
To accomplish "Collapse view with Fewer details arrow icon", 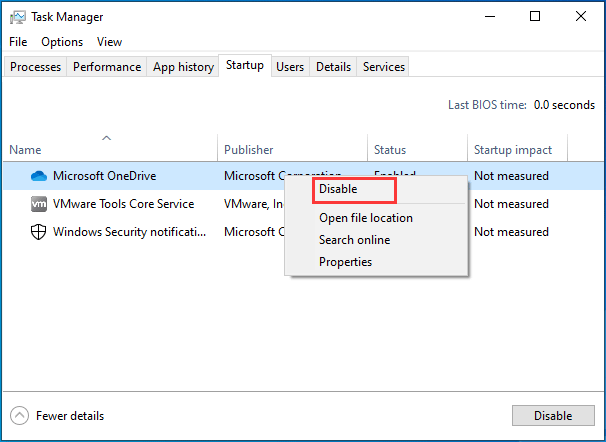I will 19,416.
